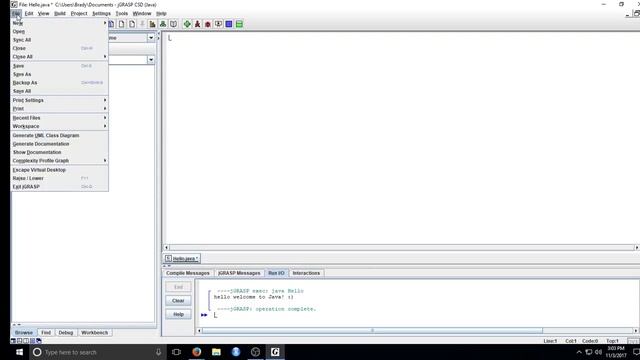Expand the New submenu arrow

pyautogui.click(x=105, y=23)
